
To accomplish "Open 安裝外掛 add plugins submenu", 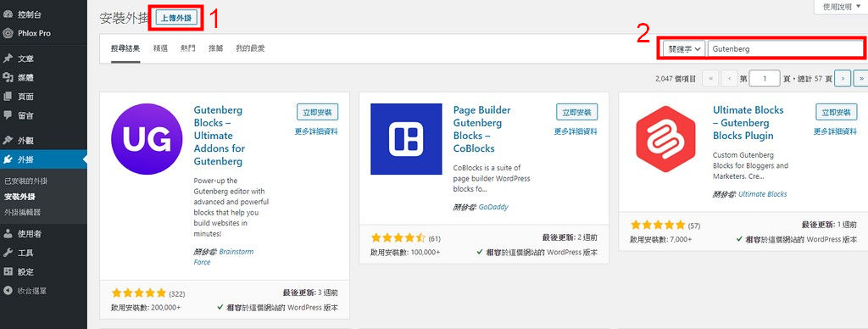I will point(19,197).
